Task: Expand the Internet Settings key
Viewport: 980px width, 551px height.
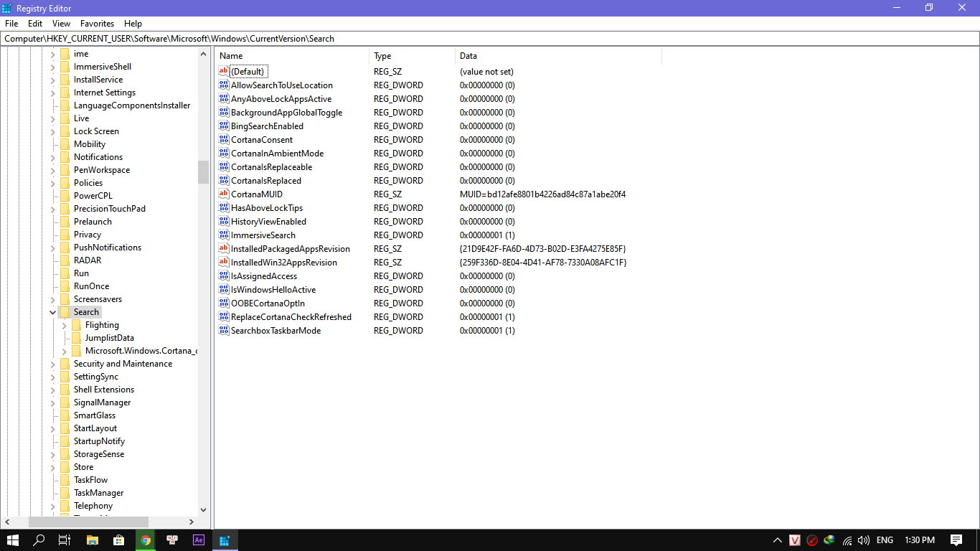Action: [x=52, y=93]
